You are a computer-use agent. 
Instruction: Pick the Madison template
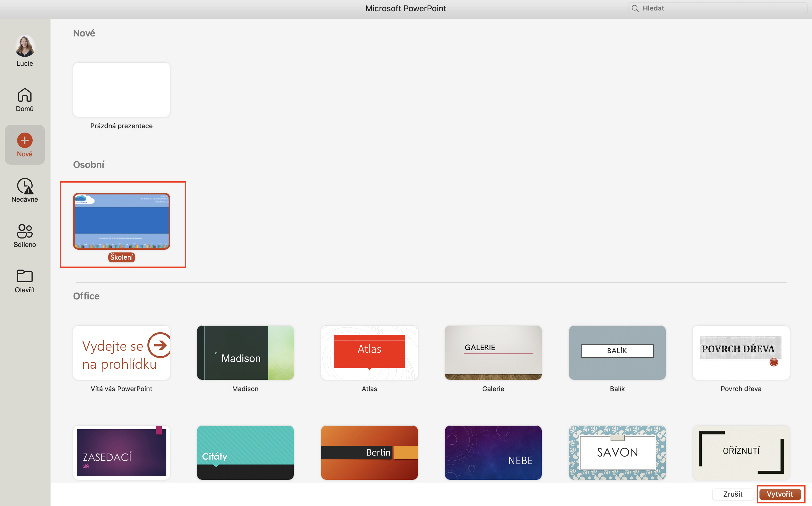[245, 353]
